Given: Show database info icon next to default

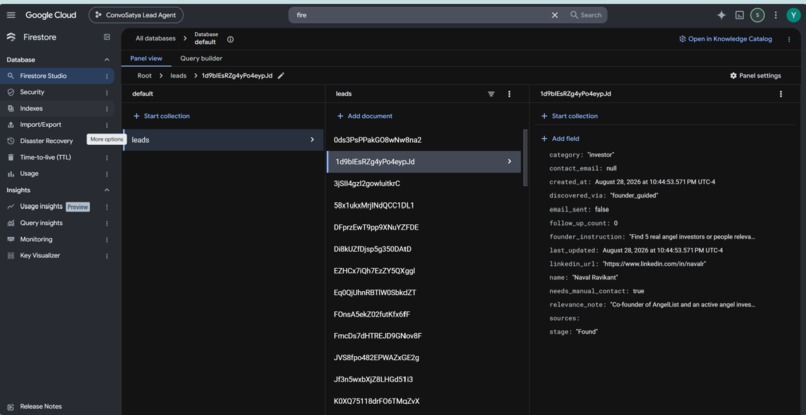Looking at the screenshot, I should tap(230, 39).
